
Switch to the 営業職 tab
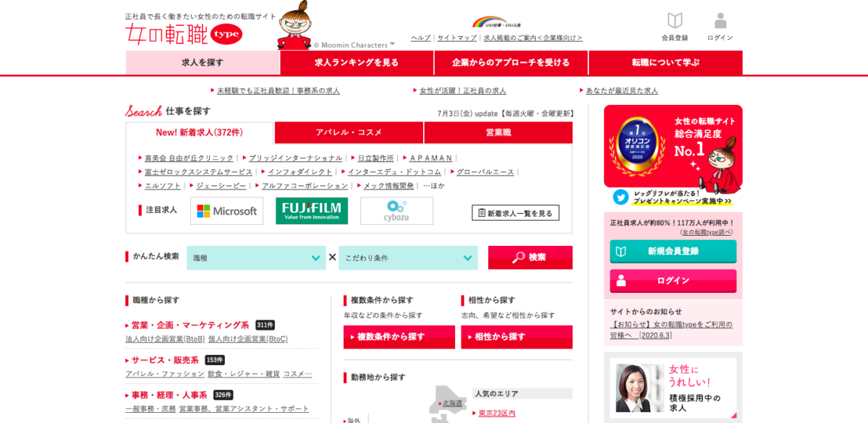498,132
